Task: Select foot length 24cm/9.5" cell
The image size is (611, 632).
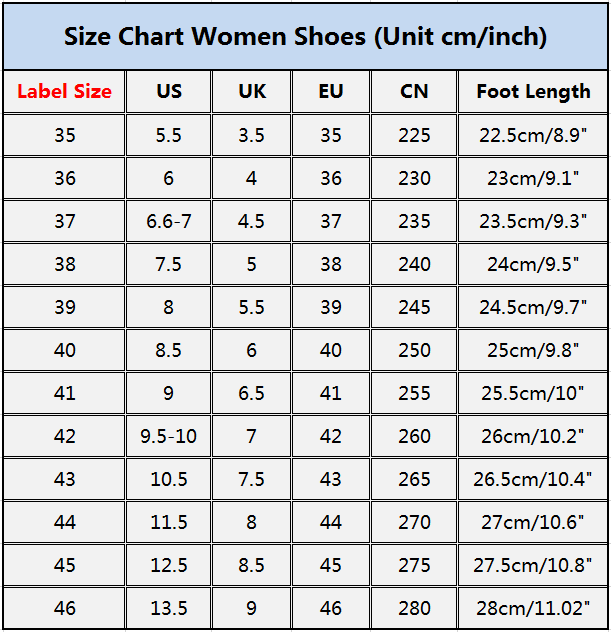Action: [x=533, y=264]
